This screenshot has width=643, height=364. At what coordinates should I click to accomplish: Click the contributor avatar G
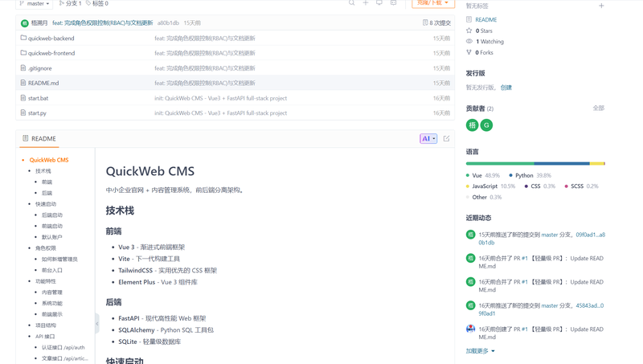pyautogui.click(x=486, y=125)
